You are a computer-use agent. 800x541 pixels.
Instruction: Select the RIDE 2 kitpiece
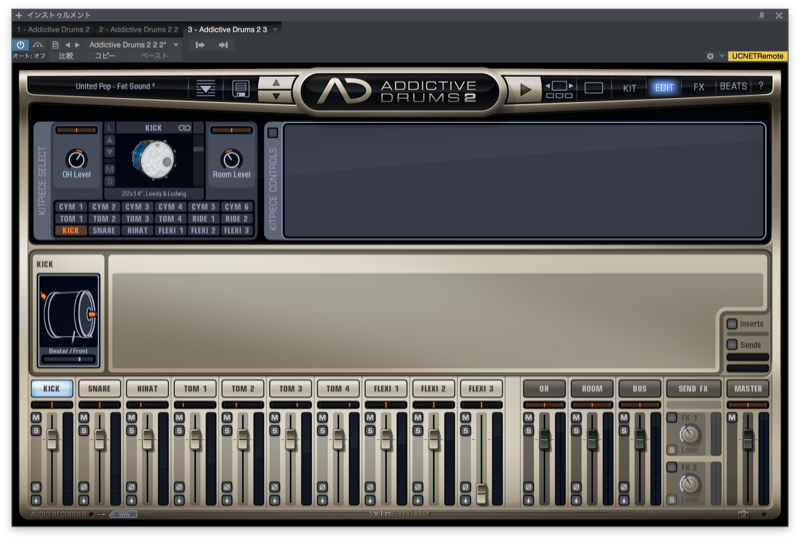(x=236, y=218)
